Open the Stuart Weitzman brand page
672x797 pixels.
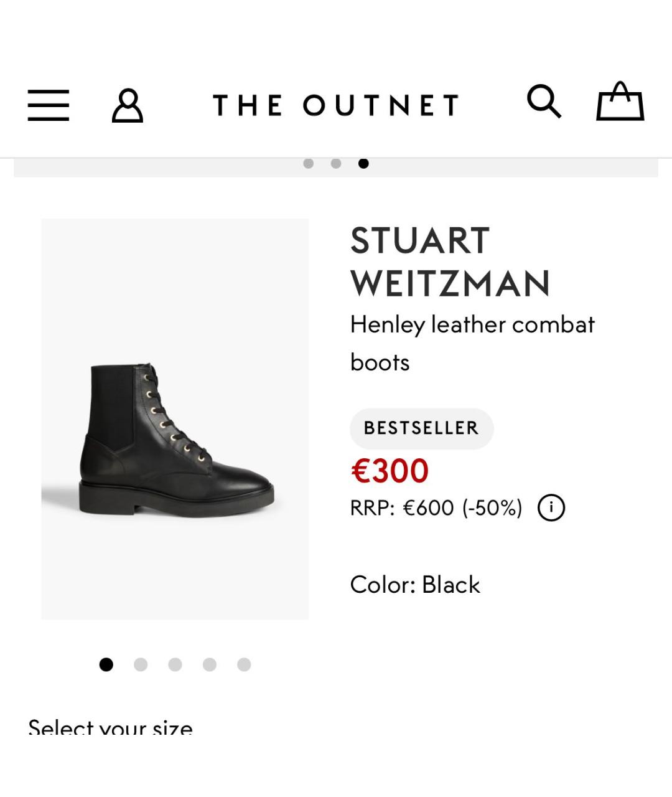click(450, 262)
